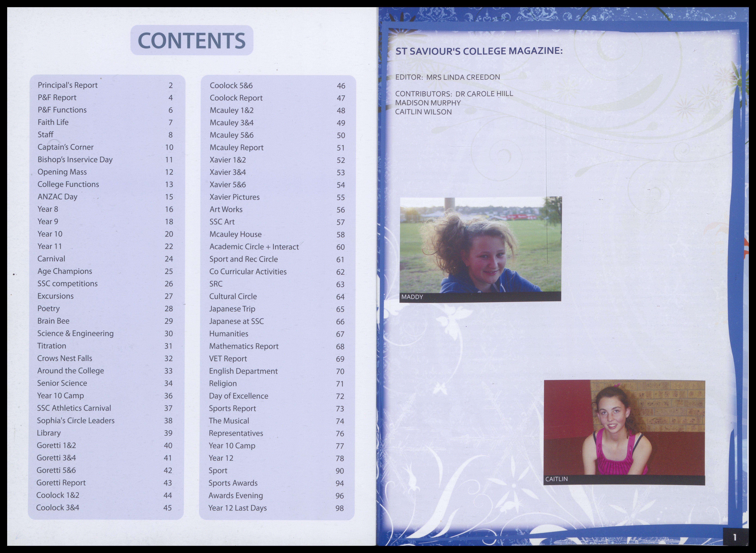Open Science & Engineering entry
The image size is (756, 553).
point(76,333)
